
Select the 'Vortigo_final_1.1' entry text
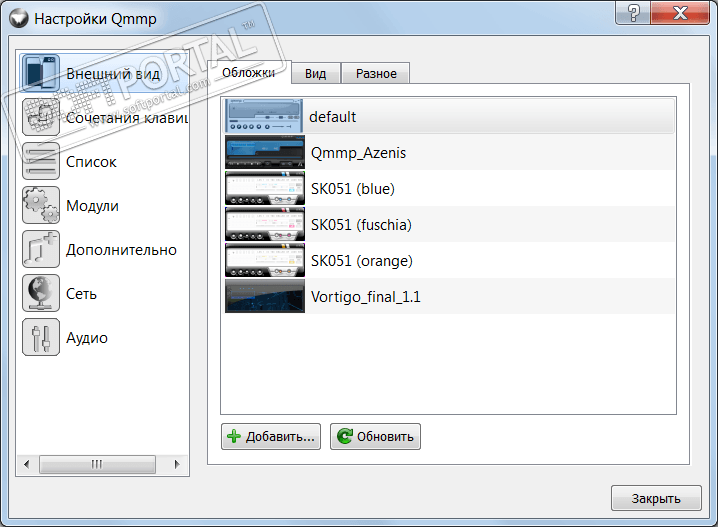point(365,297)
